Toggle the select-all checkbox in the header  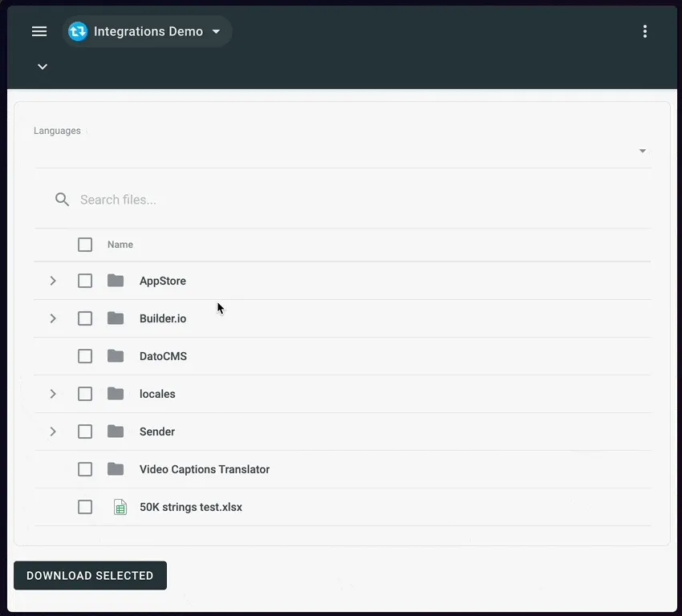click(x=85, y=244)
